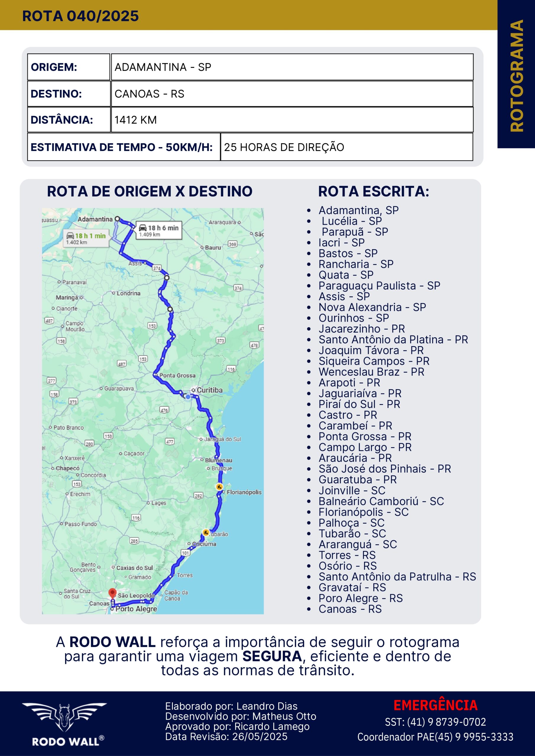Image resolution: width=535 pixels, height=756 pixels.
Task: Click the 'ROTA ESCRITA:' heading
Action: click(374, 191)
